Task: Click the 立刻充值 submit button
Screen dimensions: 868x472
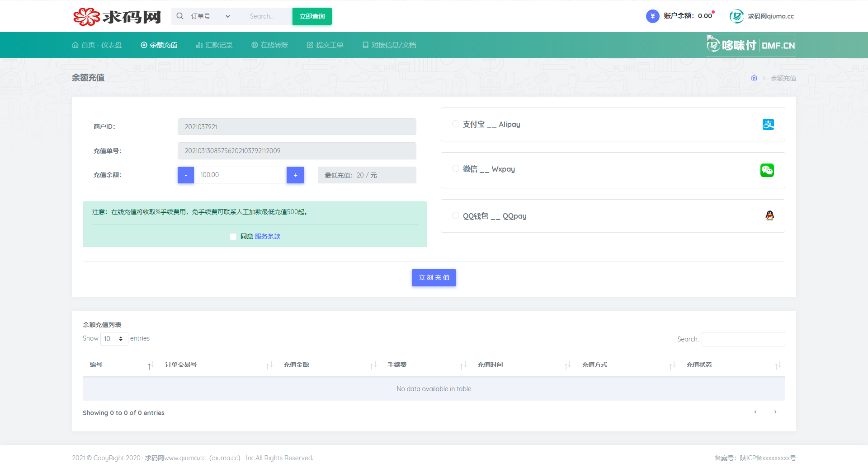Action: (x=434, y=278)
